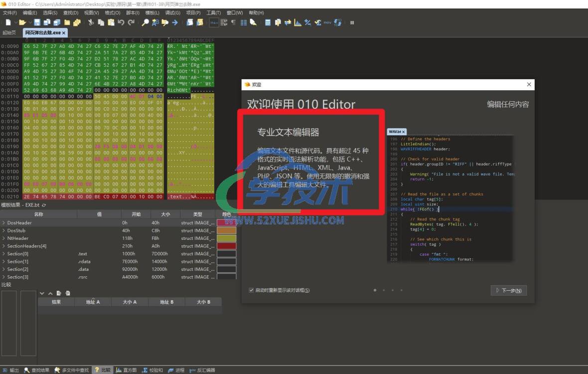Open the Find Results (查找结果) bottom tab
The image size is (588, 374).
37,370
